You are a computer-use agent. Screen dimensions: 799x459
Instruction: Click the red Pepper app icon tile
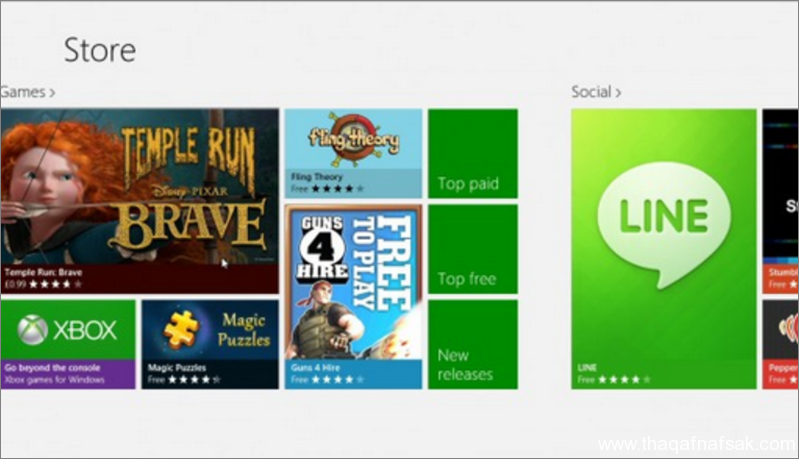tap(781, 344)
